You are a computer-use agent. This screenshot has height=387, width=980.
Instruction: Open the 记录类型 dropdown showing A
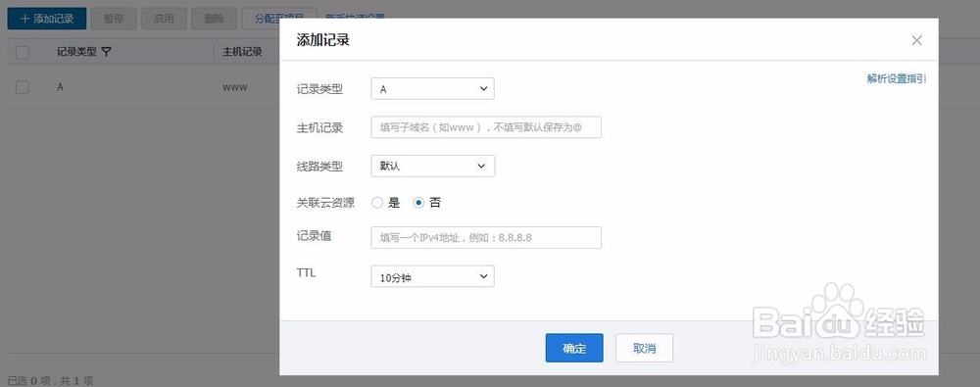(x=432, y=89)
